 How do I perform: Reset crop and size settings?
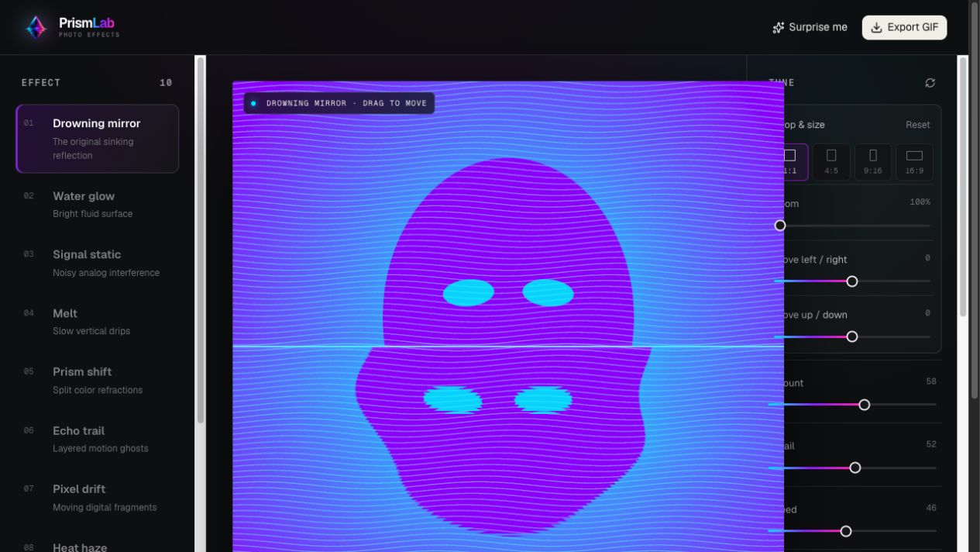click(x=918, y=125)
